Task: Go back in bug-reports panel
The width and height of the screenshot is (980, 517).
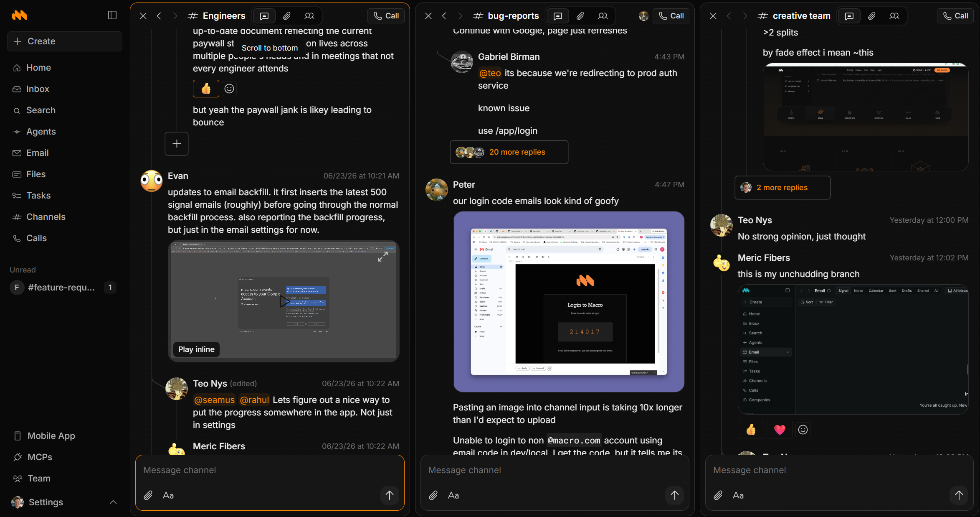Action: pyautogui.click(x=444, y=16)
